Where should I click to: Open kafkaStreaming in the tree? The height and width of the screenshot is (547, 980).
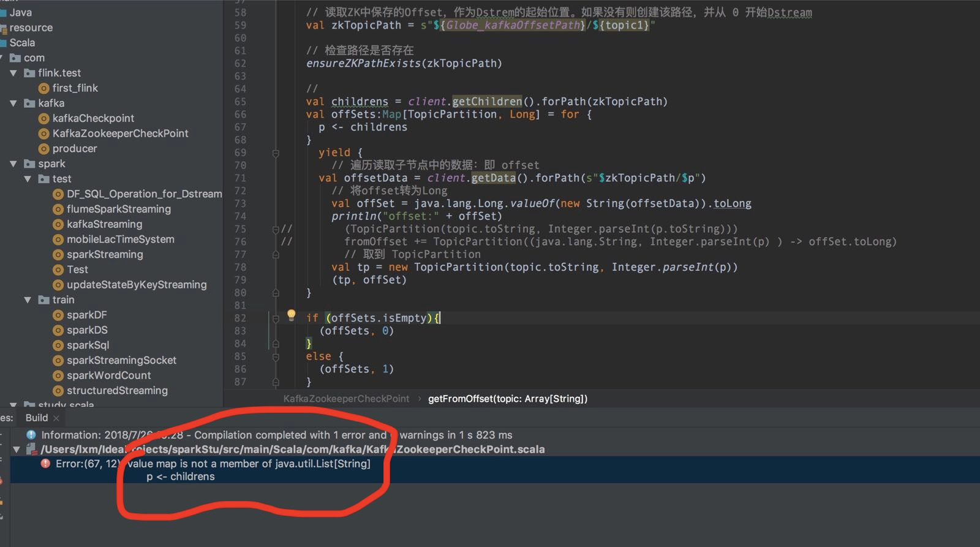click(104, 224)
